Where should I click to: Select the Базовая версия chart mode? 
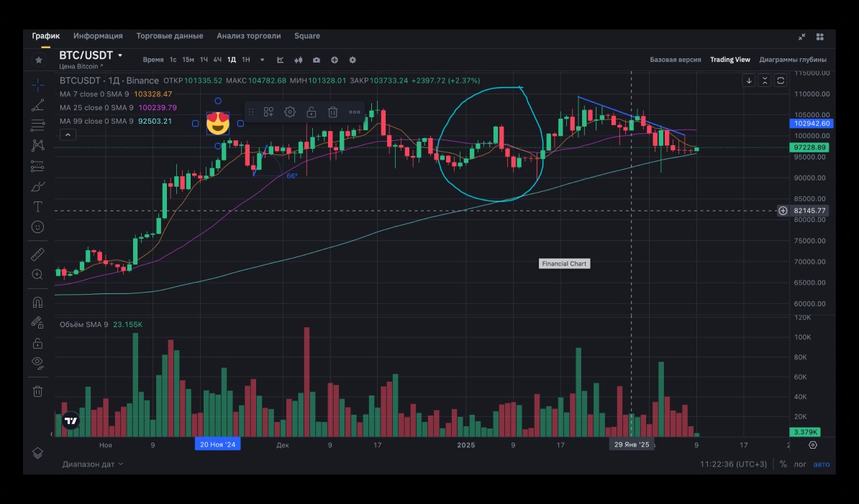pos(676,60)
